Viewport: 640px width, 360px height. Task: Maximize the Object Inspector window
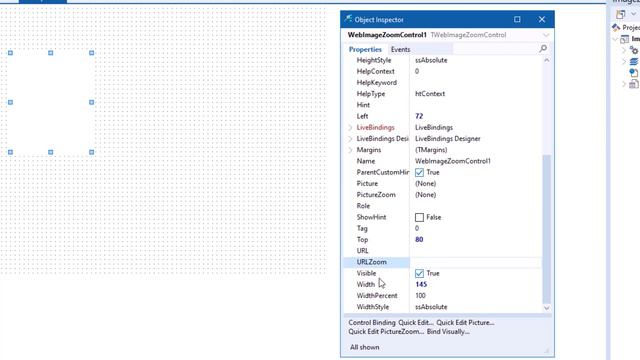(517, 19)
